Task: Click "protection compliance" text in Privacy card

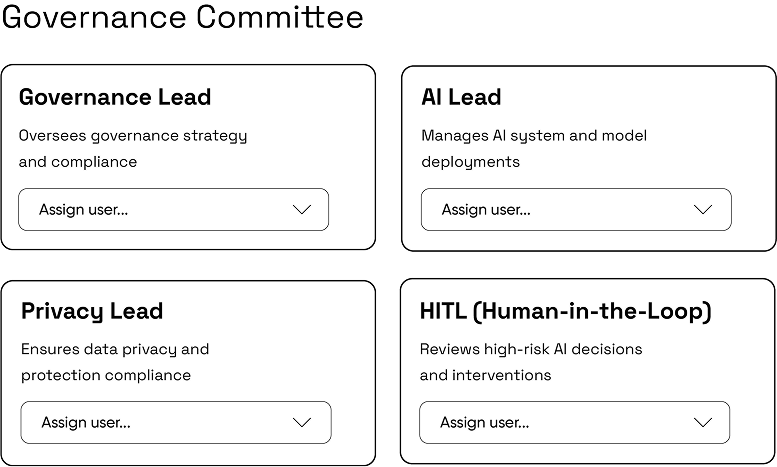Action: (x=106, y=375)
